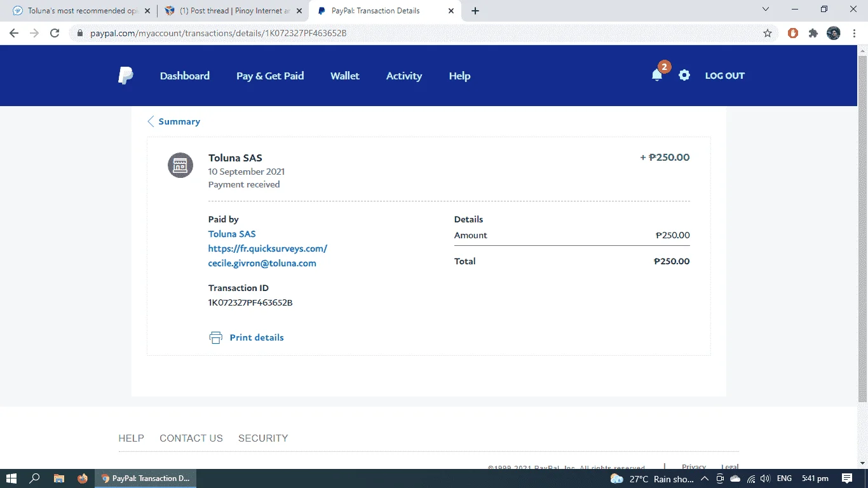
Task: Open the Dashboard menu
Action: point(185,76)
